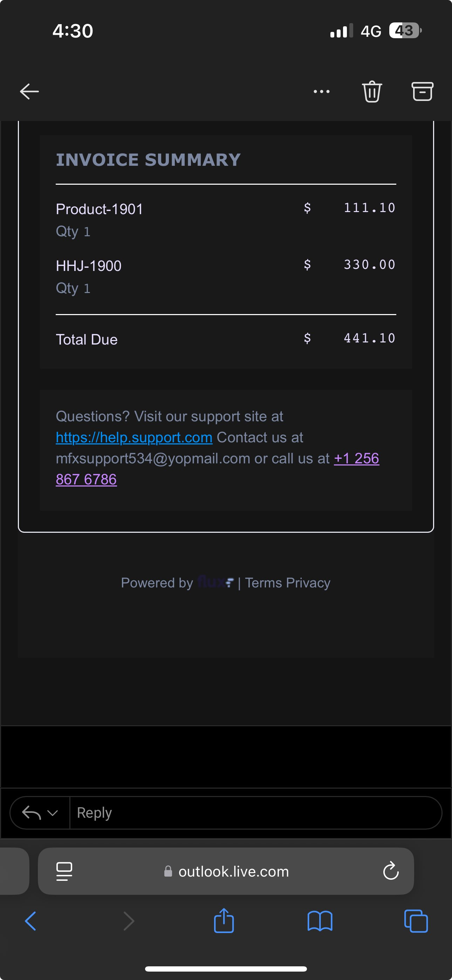Tap the Safari share icon
The width and height of the screenshot is (452, 980).
coord(224,921)
